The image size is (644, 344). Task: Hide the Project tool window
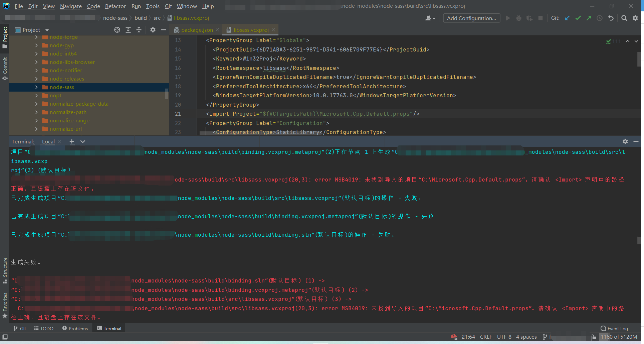[164, 30]
